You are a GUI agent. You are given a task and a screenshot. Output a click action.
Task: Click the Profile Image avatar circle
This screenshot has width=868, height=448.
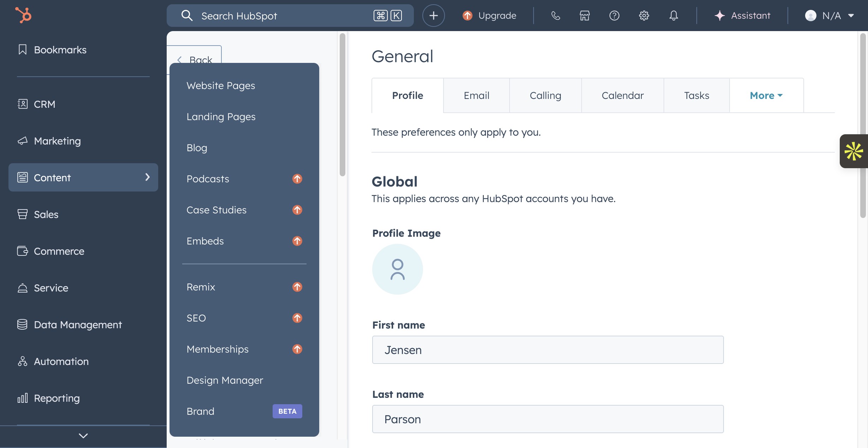397,269
